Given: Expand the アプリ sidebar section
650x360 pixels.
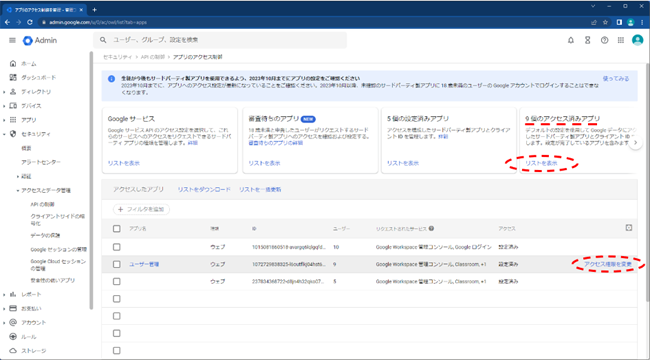Looking at the screenshot, I should point(4,120).
